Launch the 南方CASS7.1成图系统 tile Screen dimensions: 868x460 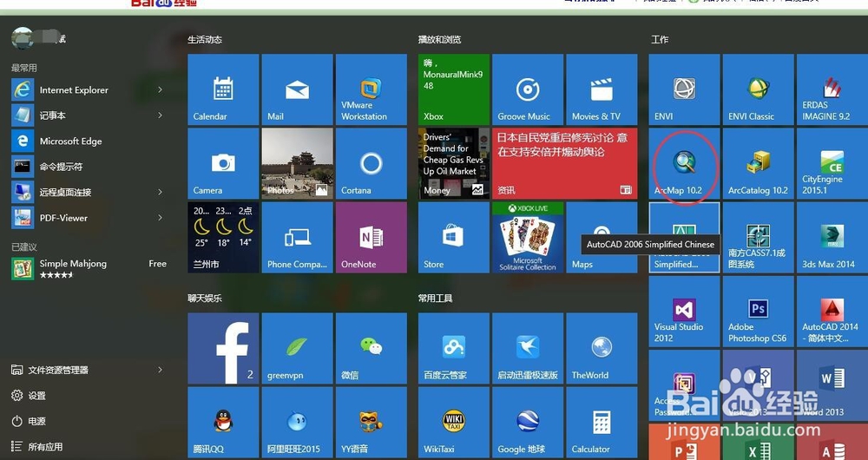point(759,238)
